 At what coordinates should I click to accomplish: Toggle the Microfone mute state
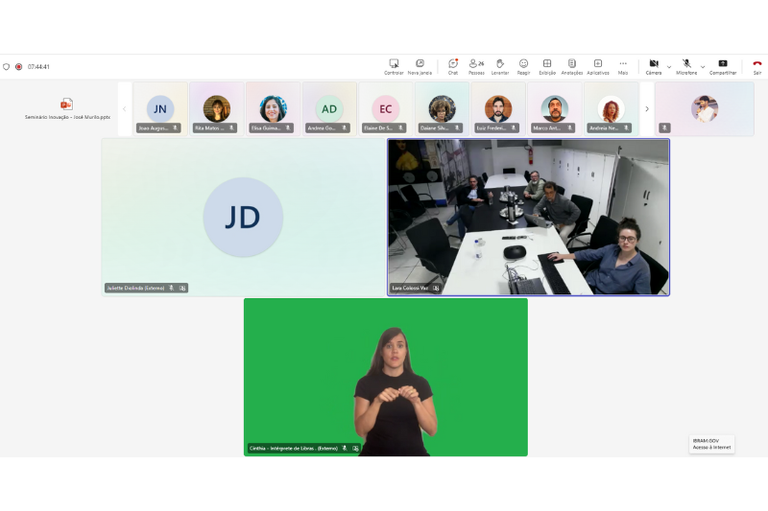[686, 66]
